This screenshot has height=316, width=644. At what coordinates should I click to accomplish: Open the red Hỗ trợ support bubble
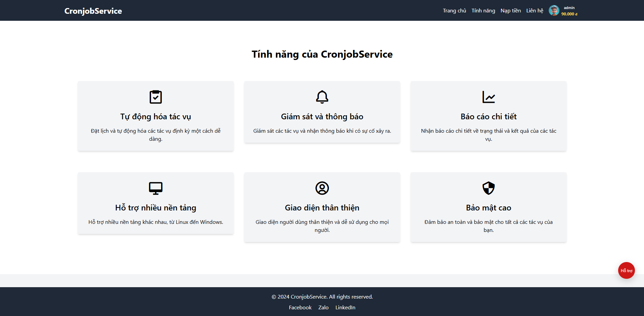coord(626,270)
